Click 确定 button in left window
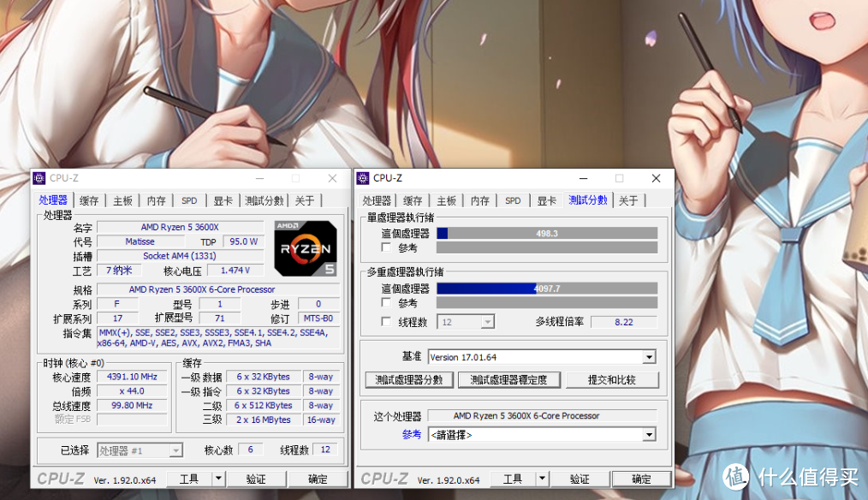The height and width of the screenshot is (500, 868). point(318,479)
